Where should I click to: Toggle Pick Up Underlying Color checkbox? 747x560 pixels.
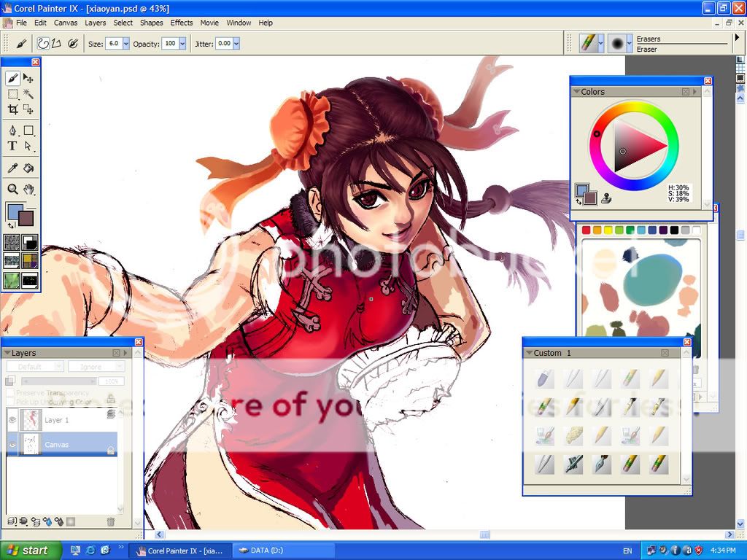tap(10, 402)
